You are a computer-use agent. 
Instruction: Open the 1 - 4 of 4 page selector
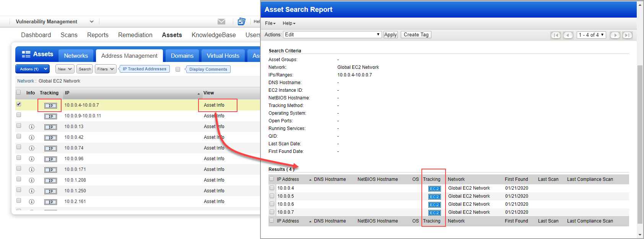tap(591, 35)
